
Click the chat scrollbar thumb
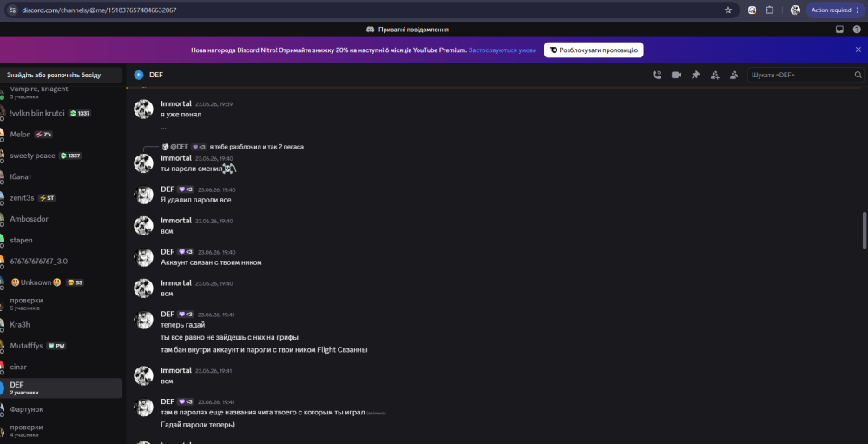click(x=865, y=230)
